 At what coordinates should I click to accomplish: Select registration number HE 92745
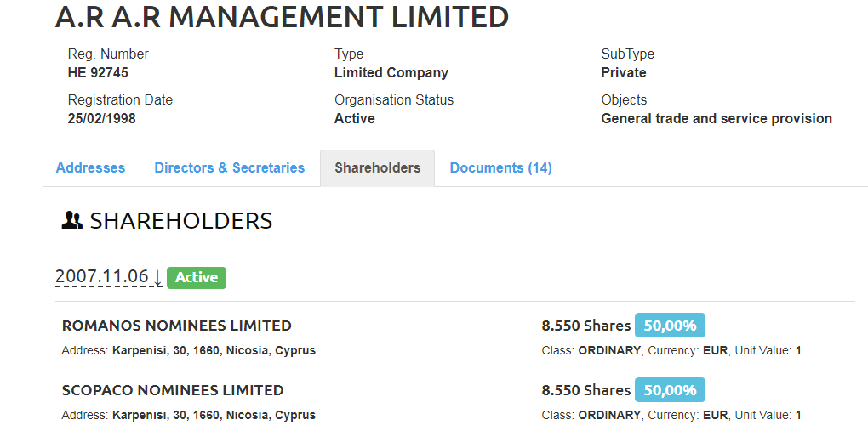(x=98, y=73)
